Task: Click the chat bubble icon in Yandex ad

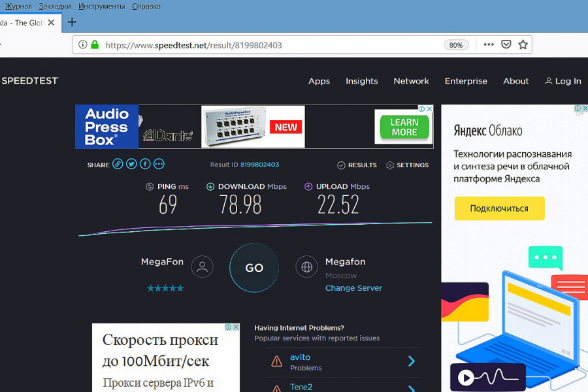Action: coord(546,257)
